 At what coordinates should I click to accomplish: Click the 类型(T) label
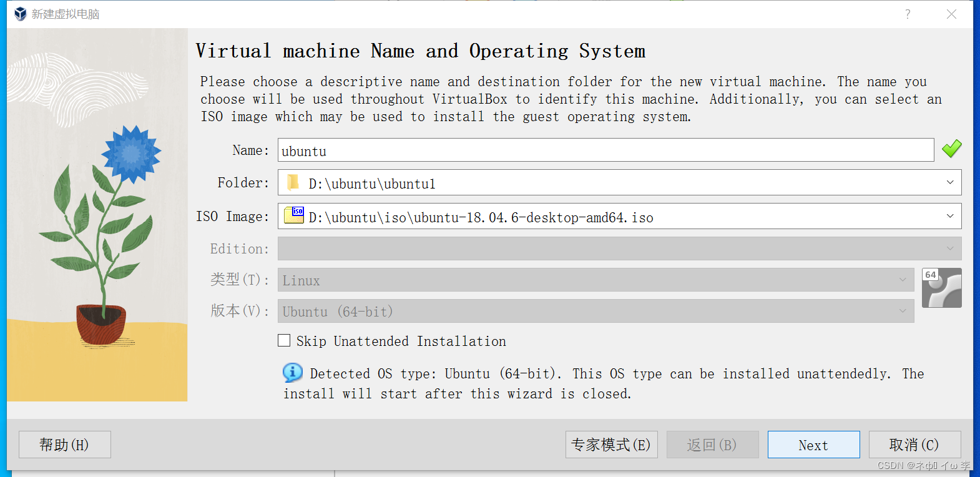[x=240, y=279]
